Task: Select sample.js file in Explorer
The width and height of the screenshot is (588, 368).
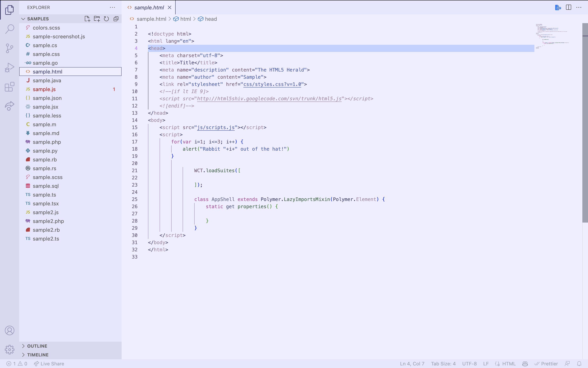Action: coord(44,89)
